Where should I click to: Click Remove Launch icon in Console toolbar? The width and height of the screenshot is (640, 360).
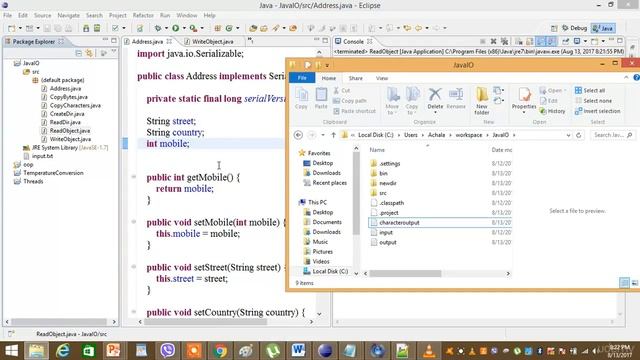[493, 41]
